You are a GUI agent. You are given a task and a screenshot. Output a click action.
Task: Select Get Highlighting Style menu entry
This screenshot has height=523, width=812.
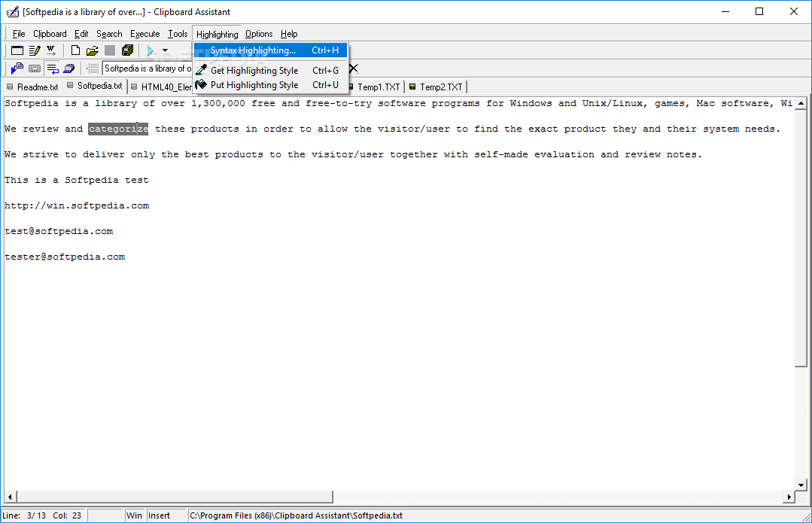270,71
